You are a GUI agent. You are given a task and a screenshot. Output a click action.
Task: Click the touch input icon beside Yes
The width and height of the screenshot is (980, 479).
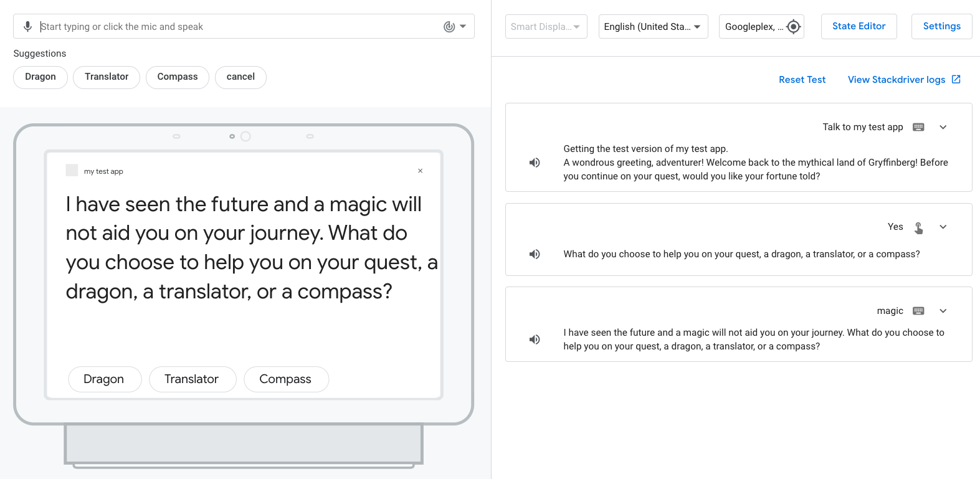pyautogui.click(x=918, y=227)
